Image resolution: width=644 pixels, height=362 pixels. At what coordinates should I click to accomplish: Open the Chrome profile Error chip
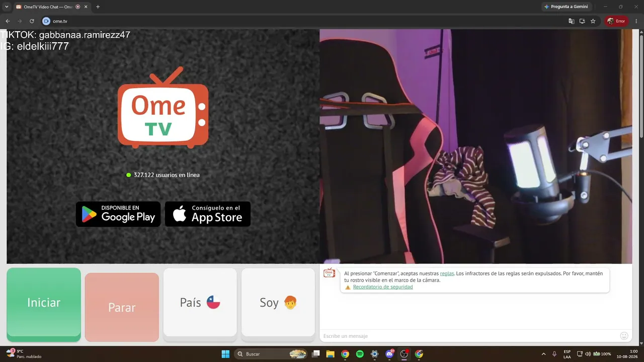coord(616,21)
